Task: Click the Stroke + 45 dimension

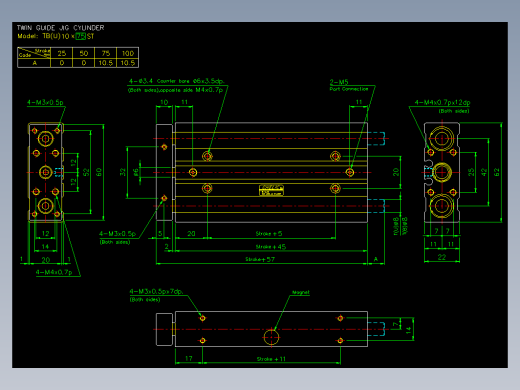Action: (x=271, y=247)
